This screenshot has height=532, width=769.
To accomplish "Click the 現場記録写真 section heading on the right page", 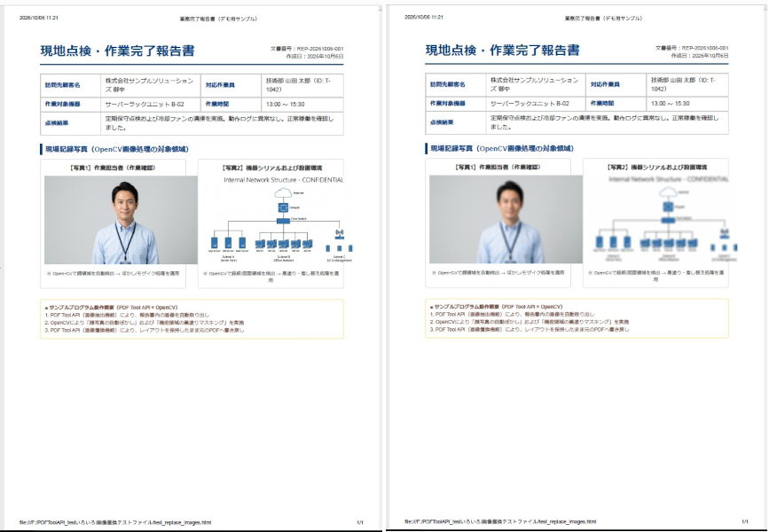I will 502,148.
